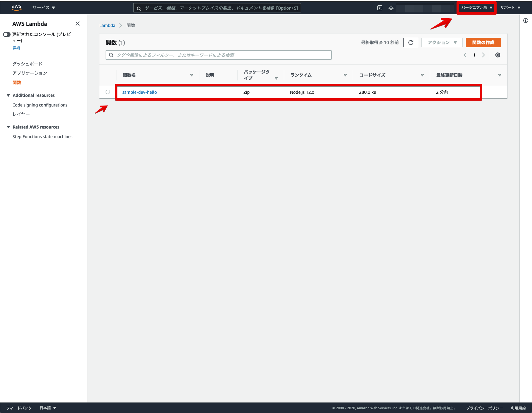The width and height of the screenshot is (532, 413).
Task: Click the search magnifier in top bar
Action: coord(139,8)
